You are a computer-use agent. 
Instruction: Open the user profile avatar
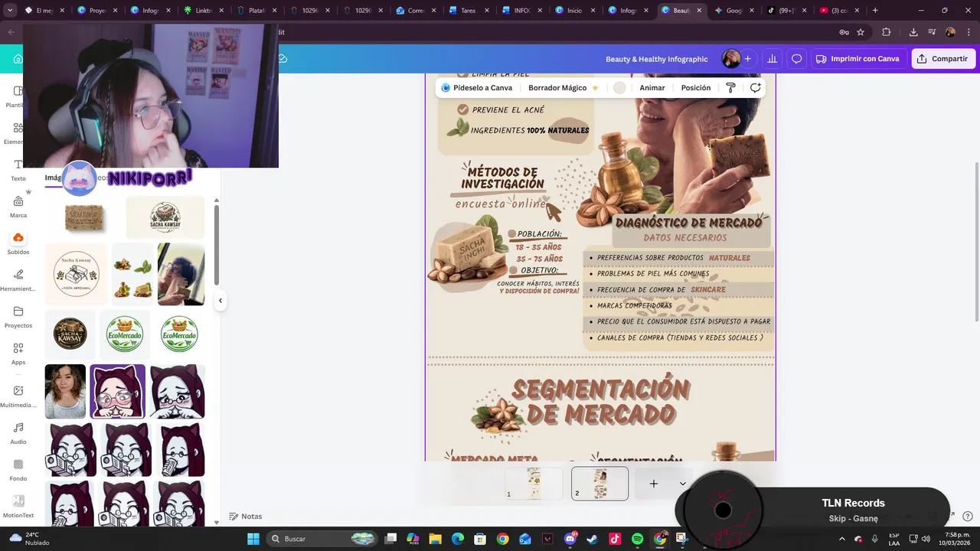[730, 59]
